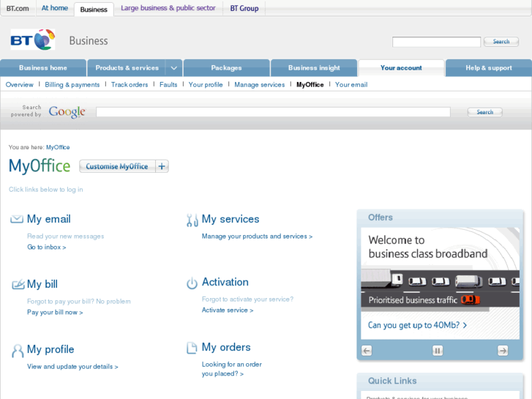The height and width of the screenshot is (399, 532).
Task: Open the My orders heading link
Action: 226,347
